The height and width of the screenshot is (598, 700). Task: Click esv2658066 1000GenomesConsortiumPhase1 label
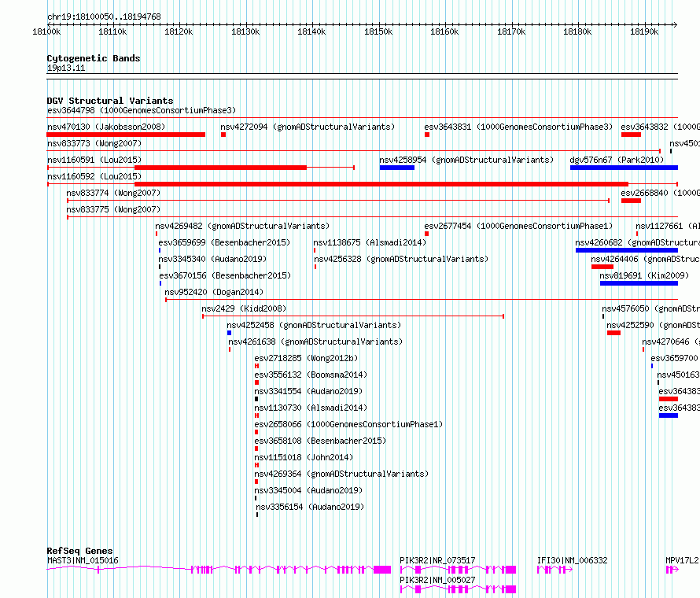pos(348,424)
